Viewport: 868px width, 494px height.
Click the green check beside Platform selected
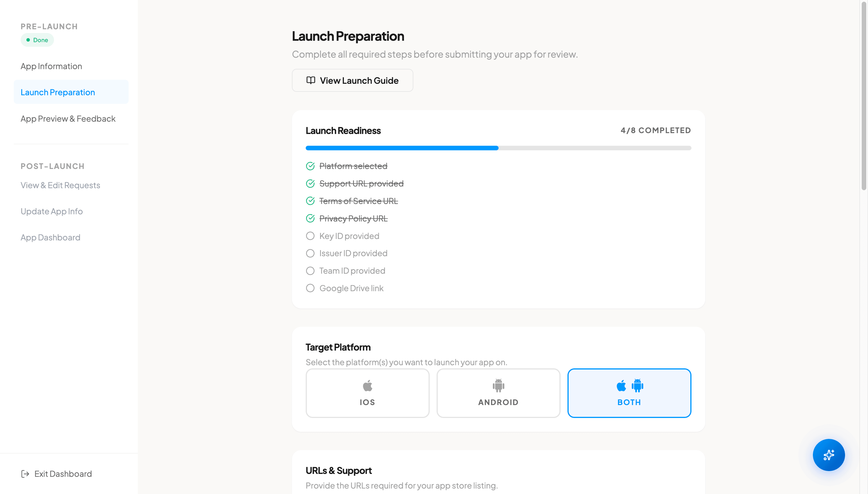tap(310, 166)
